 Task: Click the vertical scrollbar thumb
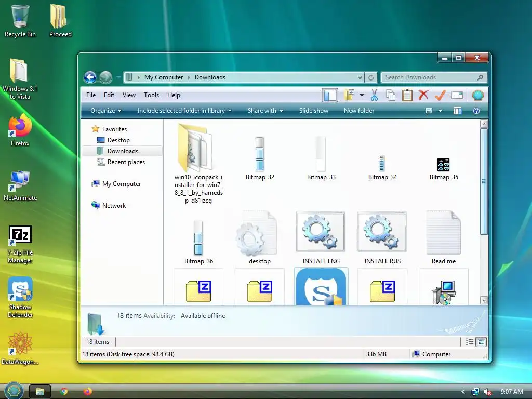coord(484,181)
